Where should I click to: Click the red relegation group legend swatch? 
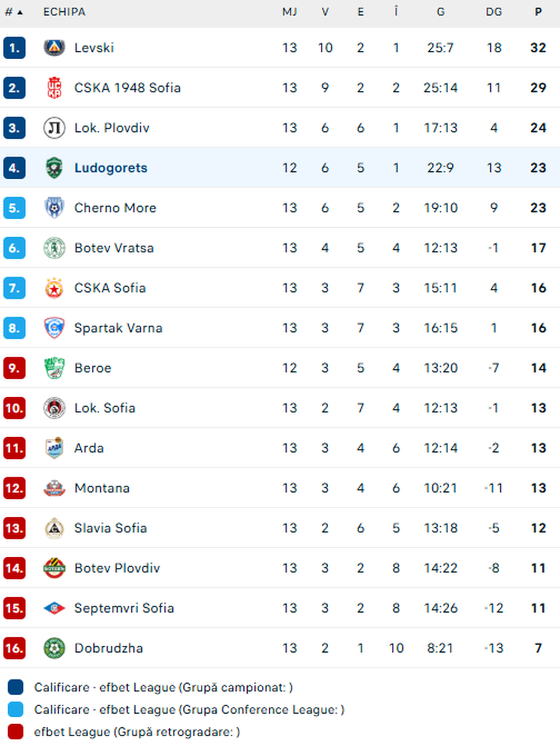(x=16, y=732)
